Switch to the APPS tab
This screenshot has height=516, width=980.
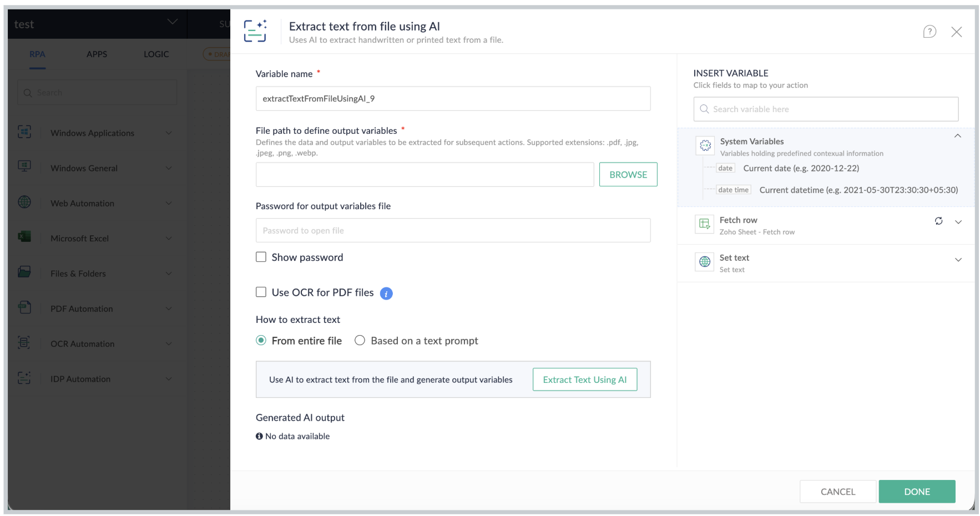click(x=97, y=54)
